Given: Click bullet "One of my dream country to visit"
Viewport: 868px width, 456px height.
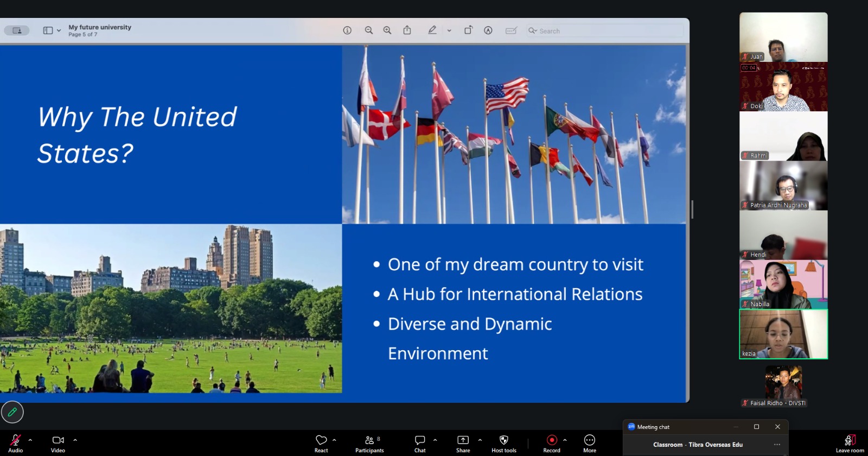Looking at the screenshot, I should [515, 264].
